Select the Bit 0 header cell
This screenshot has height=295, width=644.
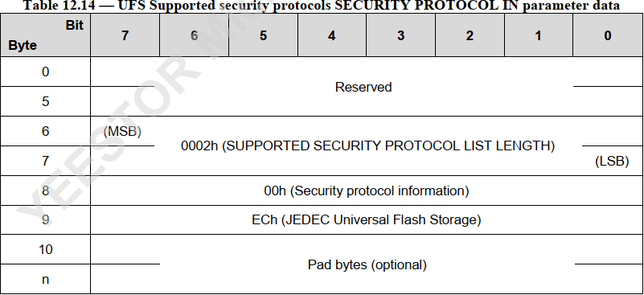[608, 35]
